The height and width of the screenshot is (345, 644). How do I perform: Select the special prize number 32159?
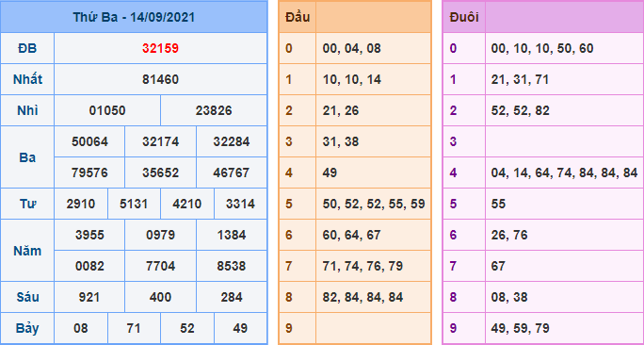[x=161, y=48]
